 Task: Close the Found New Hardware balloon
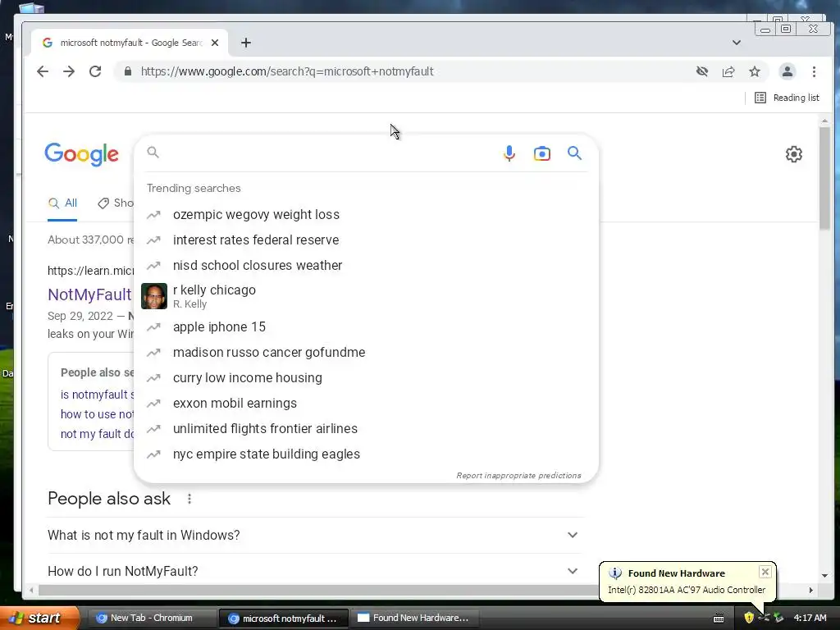tap(765, 572)
